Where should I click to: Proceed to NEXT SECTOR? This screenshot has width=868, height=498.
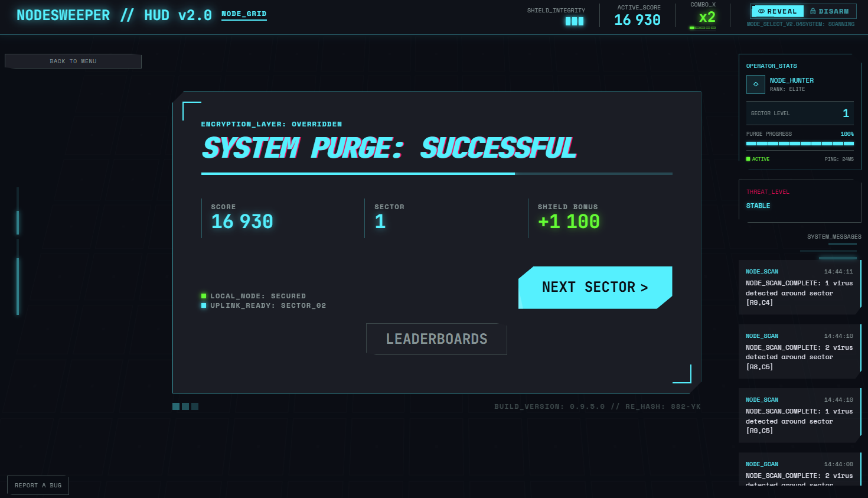595,288
